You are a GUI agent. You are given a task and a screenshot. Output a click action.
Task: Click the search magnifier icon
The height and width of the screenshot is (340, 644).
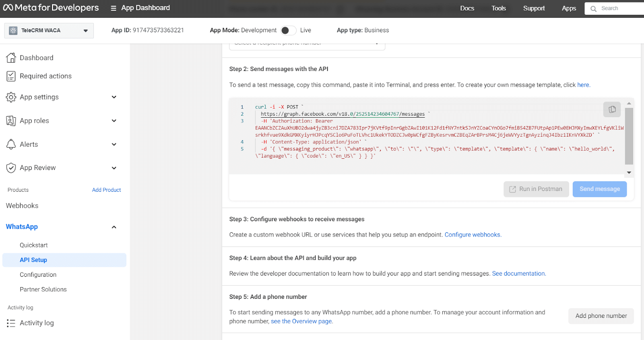click(x=593, y=8)
